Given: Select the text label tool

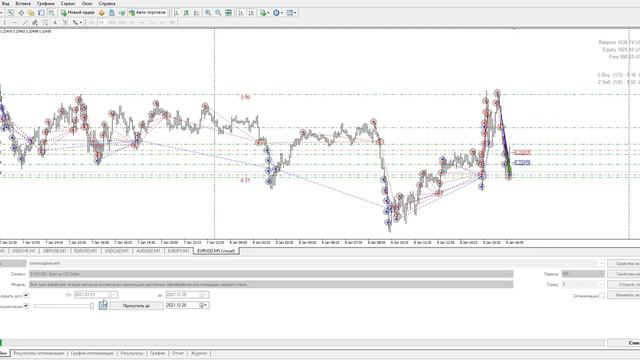Looking at the screenshot, I should tap(65, 22).
